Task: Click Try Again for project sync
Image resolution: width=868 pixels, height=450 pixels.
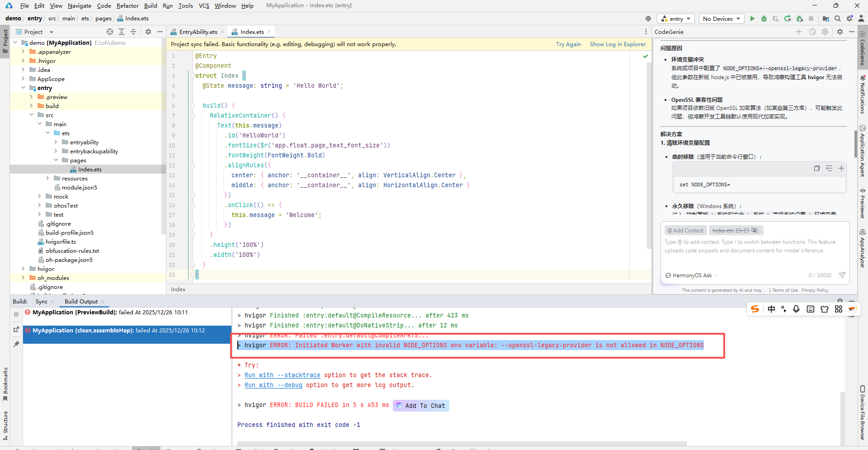Action: tap(568, 44)
